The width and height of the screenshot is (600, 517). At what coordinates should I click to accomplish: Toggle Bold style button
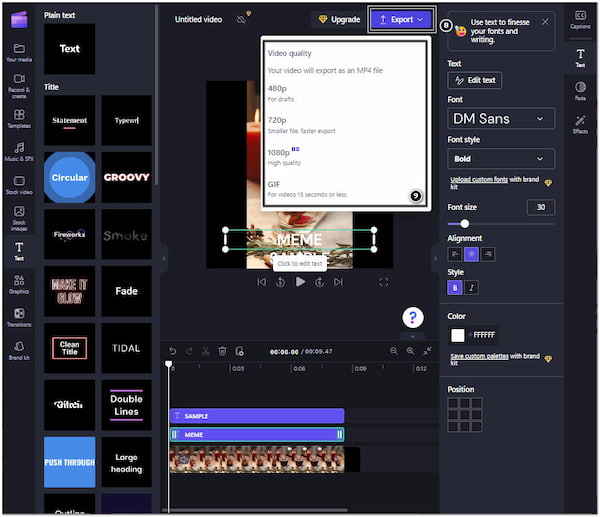tap(455, 288)
